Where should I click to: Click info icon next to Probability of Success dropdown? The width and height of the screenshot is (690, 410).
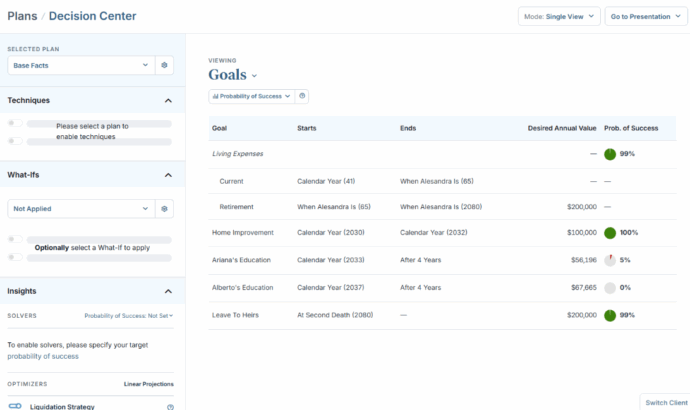303,96
